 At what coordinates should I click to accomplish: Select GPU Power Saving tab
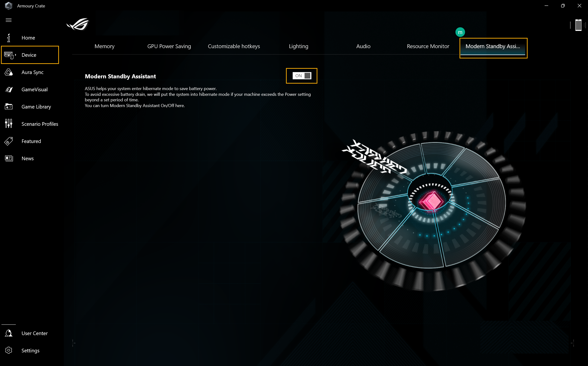pyautogui.click(x=169, y=46)
